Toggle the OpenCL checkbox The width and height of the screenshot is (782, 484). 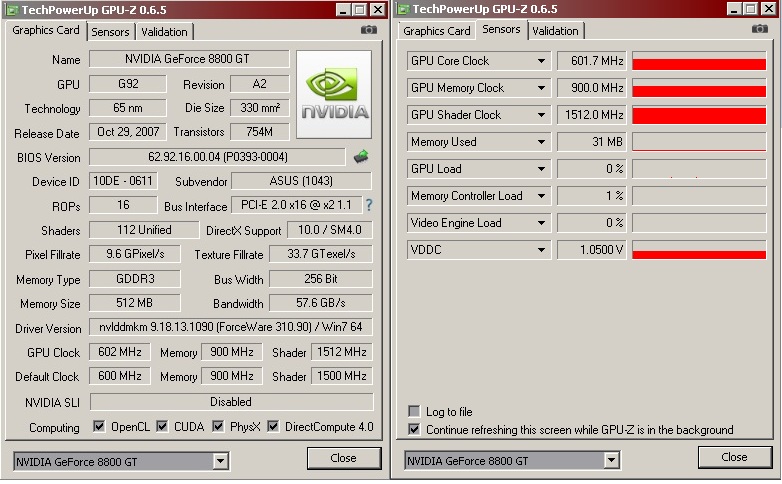pyautogui.click(x=99, y=426)
